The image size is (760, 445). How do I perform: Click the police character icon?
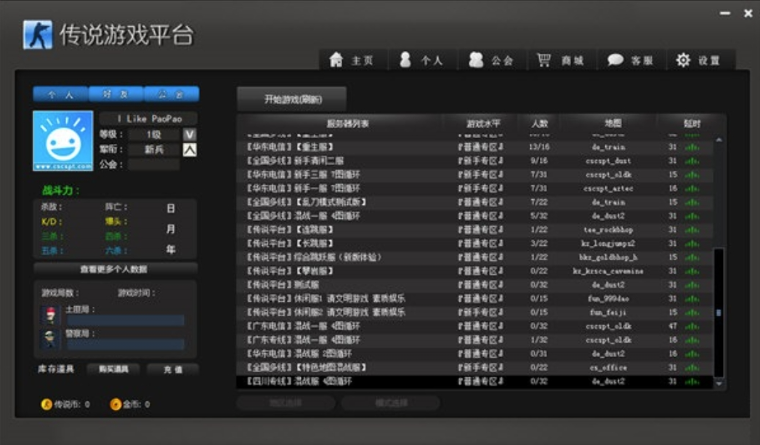point(50,339)
